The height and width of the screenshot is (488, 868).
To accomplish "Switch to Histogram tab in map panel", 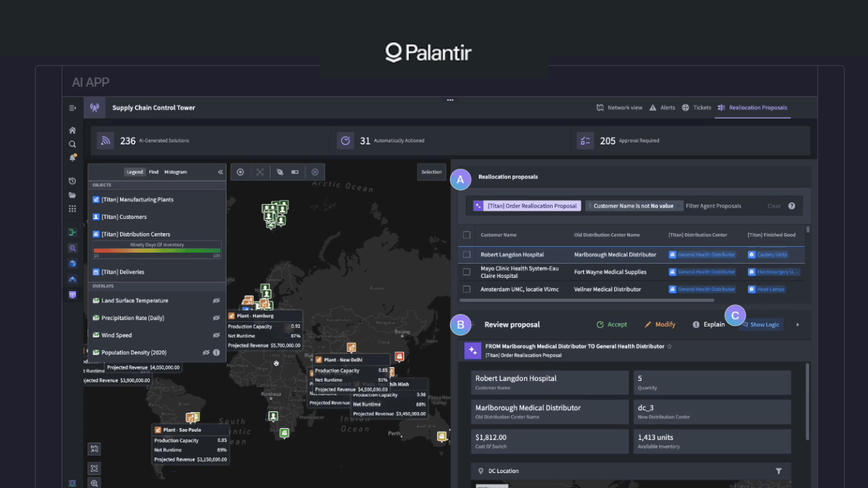I will point(176,172).
